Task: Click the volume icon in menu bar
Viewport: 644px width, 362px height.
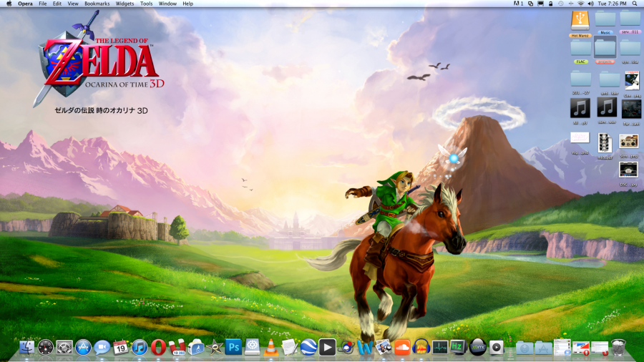Action: click(590, 4)
